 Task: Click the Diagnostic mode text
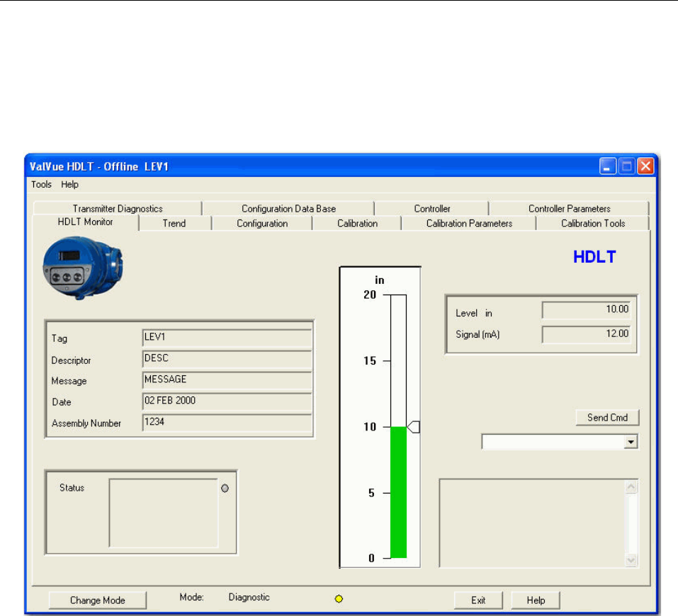tap(249, 598)
